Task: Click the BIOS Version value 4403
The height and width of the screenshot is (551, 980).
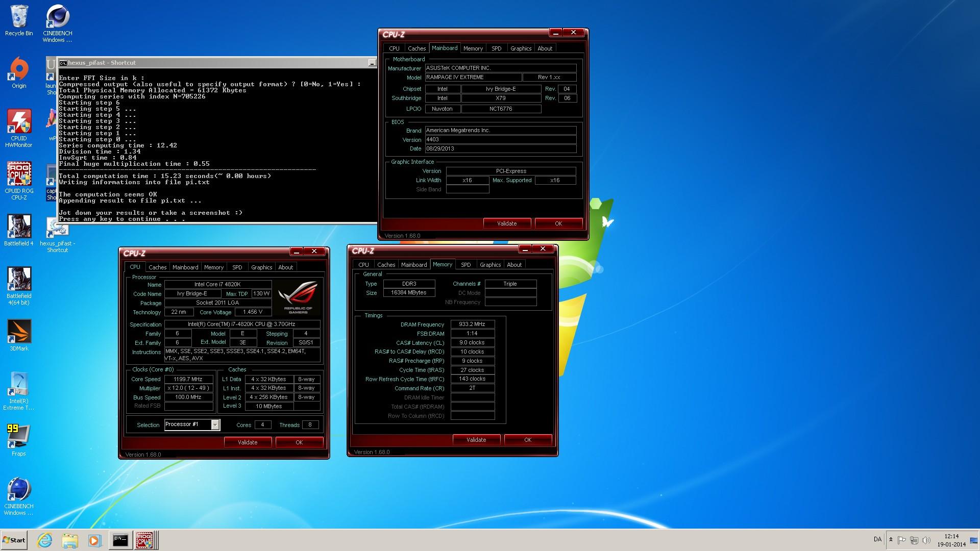Action: (x=500, y=139)
